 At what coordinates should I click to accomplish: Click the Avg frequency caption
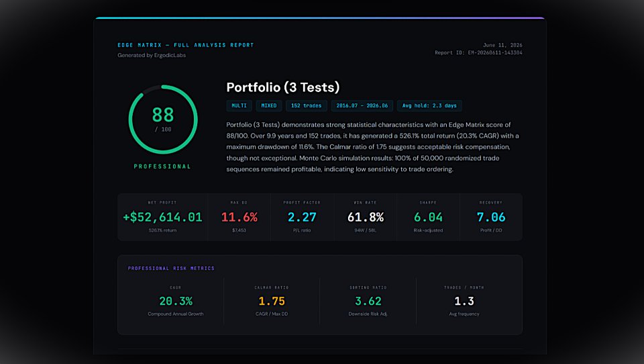(x=464, y=314)
